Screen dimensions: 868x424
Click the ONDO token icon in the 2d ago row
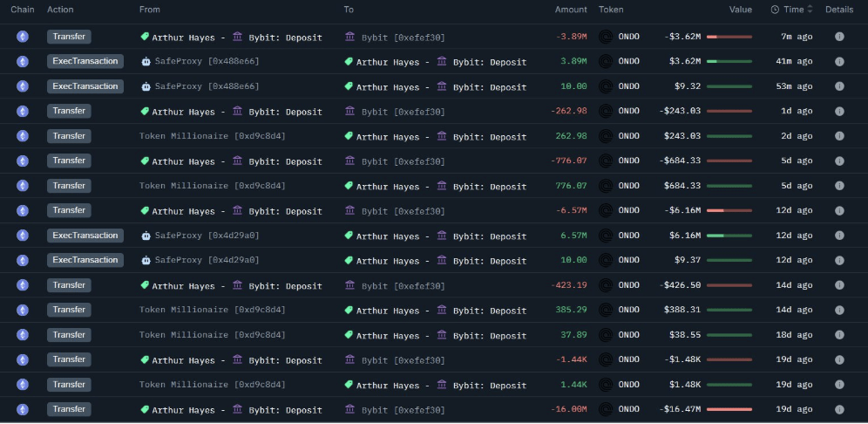[x=605, y=136]
